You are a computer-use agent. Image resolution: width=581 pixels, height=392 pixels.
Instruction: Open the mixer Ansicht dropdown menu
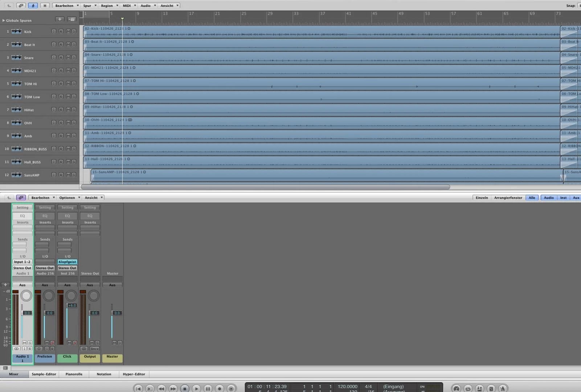pyautogui.click(x=94, y=198)
